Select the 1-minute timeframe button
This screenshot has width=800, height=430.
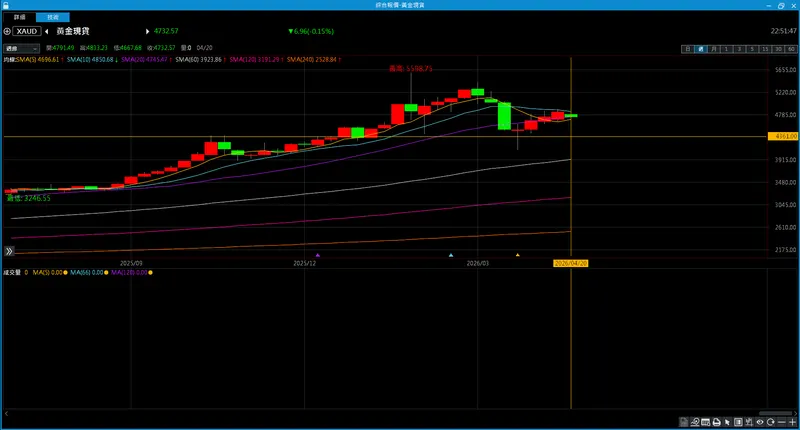point(727,49)
